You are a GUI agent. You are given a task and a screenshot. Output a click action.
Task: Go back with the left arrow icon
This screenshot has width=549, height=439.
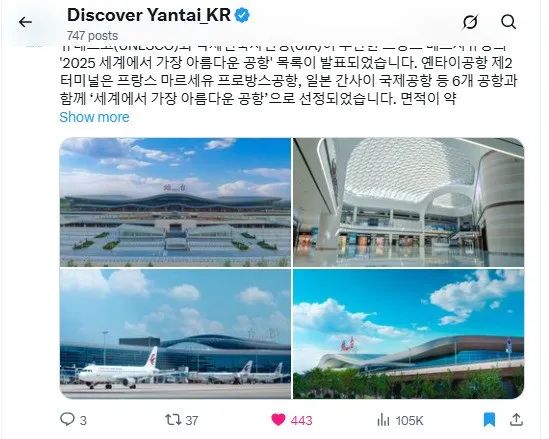click(25, 22)
